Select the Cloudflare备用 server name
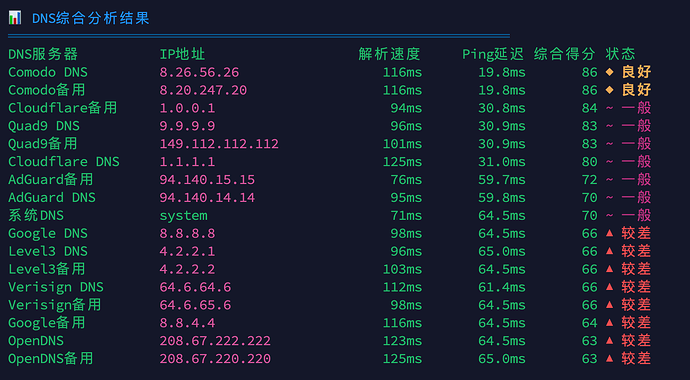Image resolution: width=690 pixels, height=380 pixels. pyautogui.click(x=62, y=108)
